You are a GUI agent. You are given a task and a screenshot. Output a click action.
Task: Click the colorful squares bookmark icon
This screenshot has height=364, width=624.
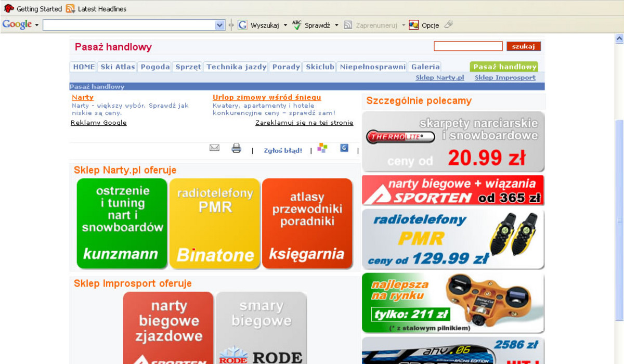pos(322,148)
